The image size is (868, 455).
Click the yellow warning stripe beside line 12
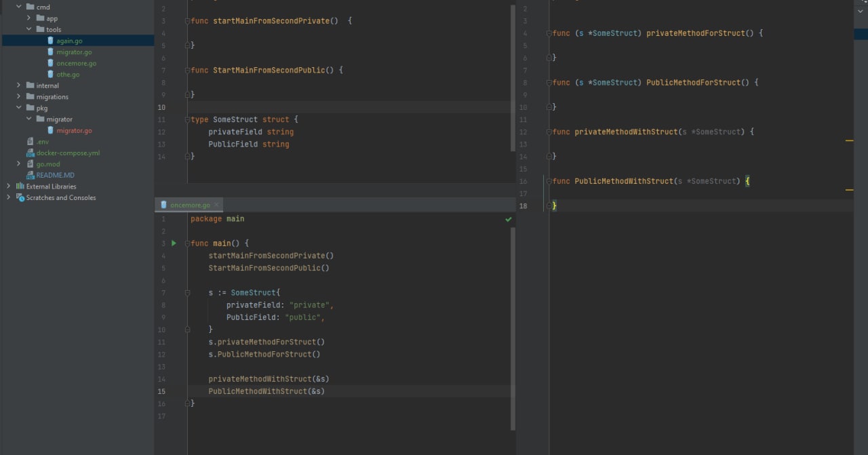click(849, 141)
